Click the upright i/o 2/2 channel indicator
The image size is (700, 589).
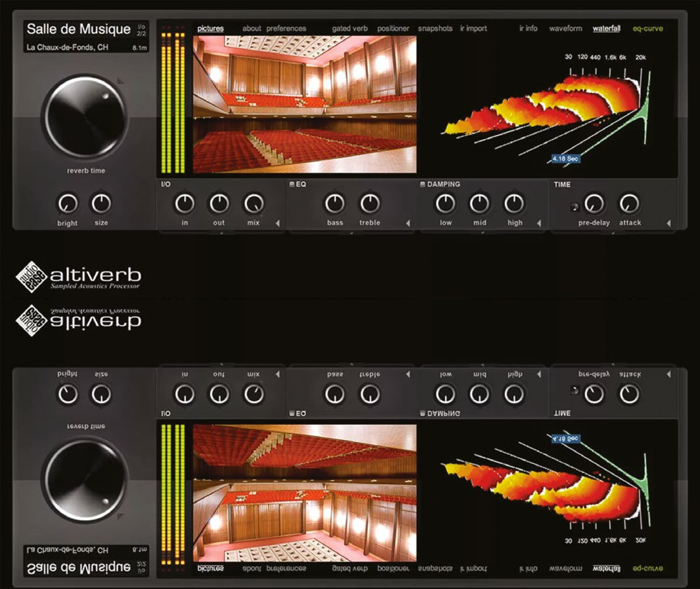[x=142, y=30]
